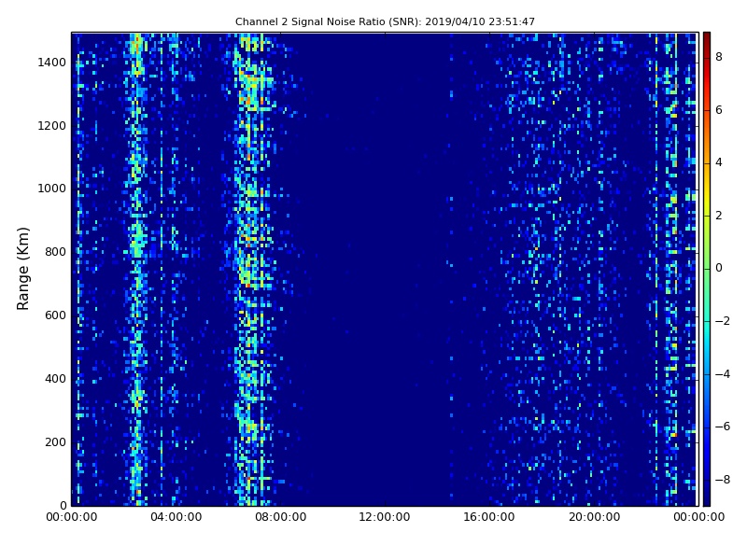Click the colorbar value −6 label
747x560 pixels.
point(723,427)
